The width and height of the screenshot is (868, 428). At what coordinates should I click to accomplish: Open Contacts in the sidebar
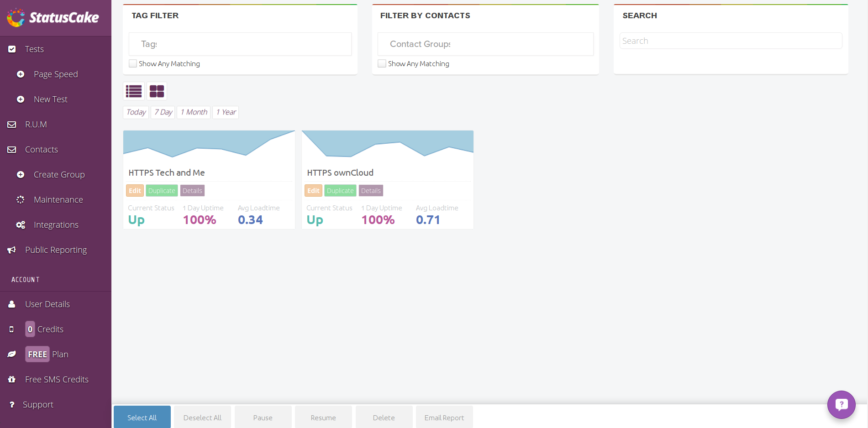41,149
